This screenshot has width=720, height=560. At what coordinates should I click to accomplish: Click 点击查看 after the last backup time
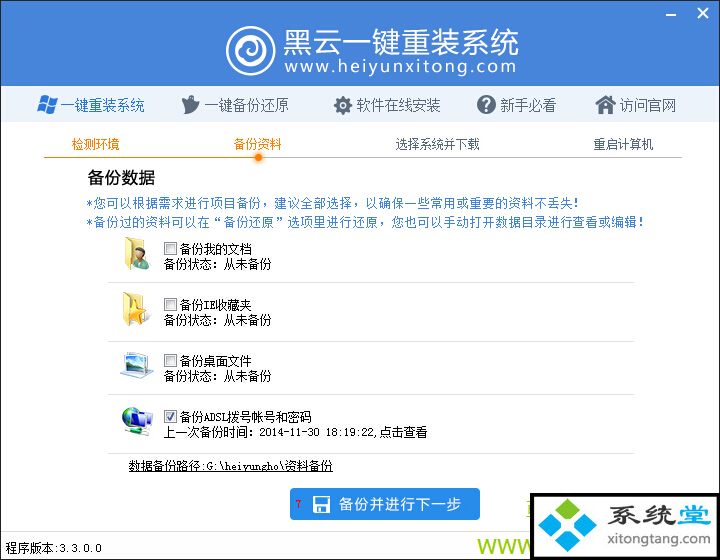403,432
